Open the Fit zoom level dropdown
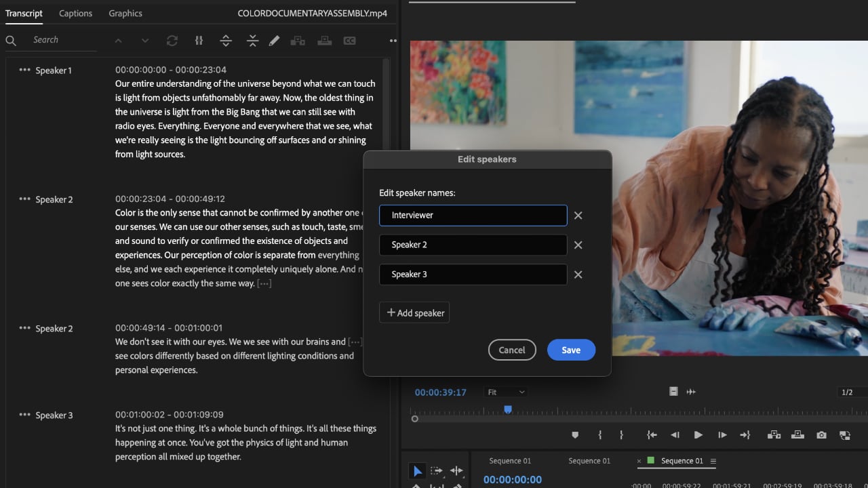868x488 pixels. click(506, 392)
